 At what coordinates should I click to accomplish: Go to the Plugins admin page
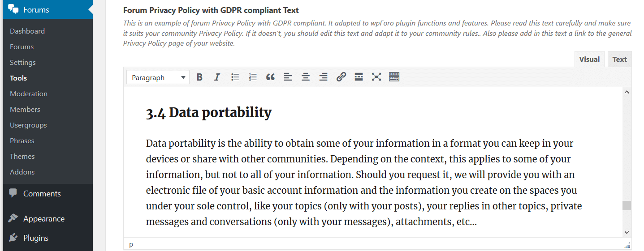[36, 238]
